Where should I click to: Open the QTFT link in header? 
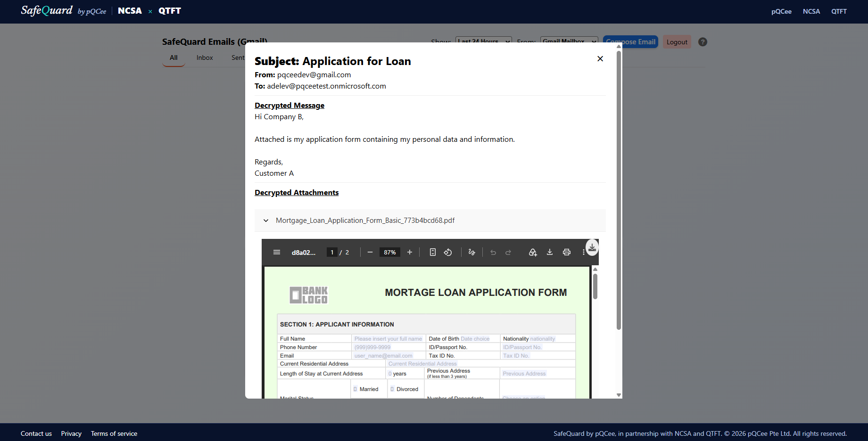839,11
